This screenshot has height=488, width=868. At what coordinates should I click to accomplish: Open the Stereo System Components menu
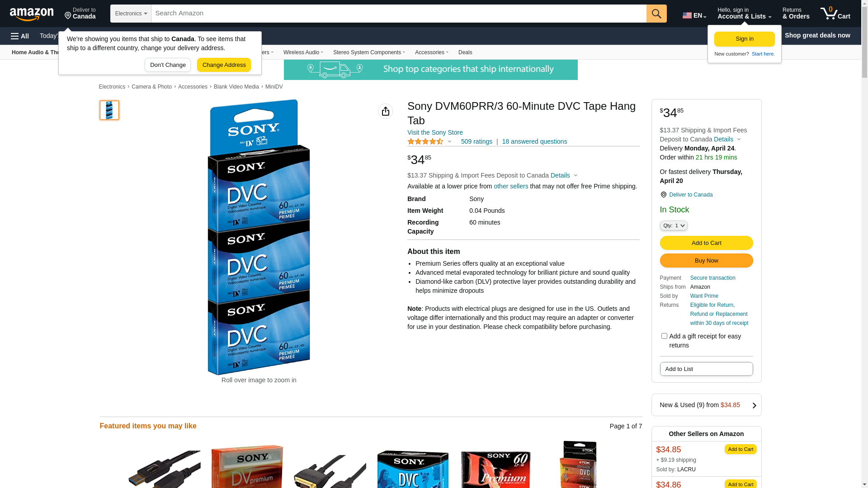[x=369, y=52]
